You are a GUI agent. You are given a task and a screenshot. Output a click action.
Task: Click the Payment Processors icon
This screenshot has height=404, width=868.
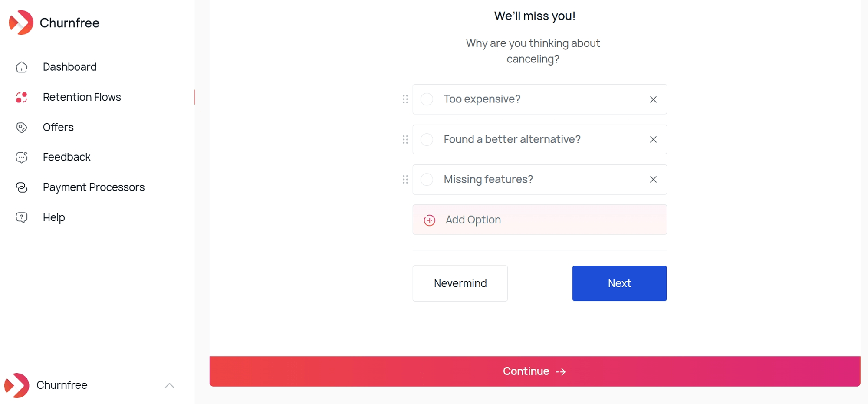pos(21,187)
